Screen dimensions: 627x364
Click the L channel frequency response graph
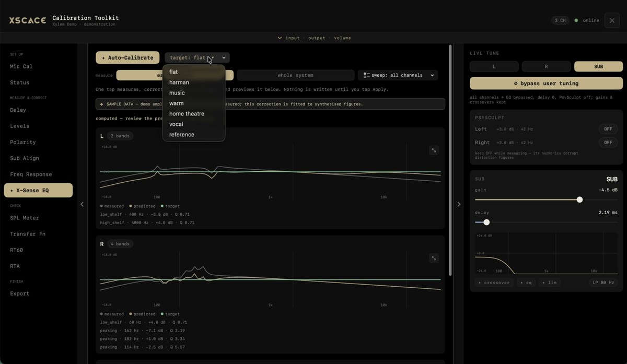270,172
